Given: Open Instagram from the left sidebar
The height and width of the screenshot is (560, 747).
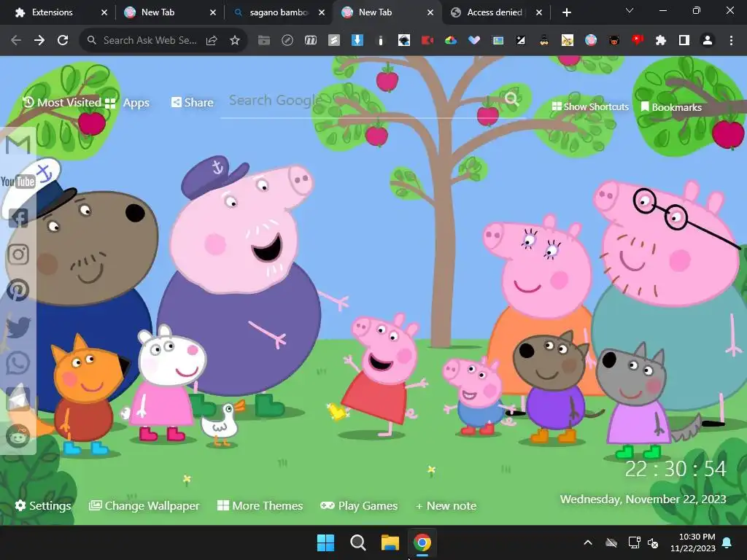Looking at the screenshot, I should [18, 254].
